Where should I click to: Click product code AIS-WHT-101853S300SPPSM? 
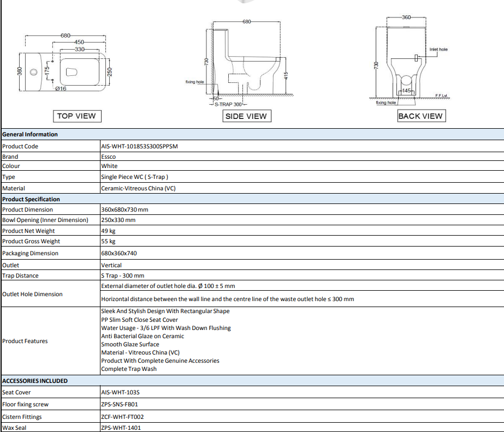pos(139,147)
